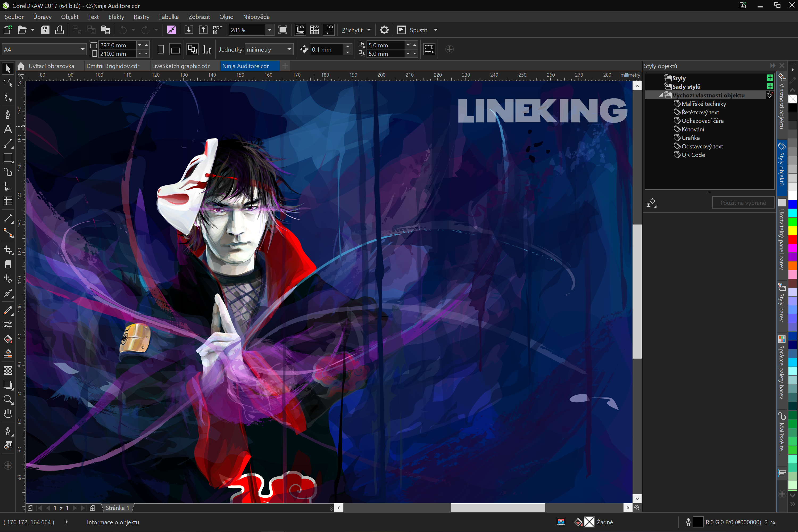Toggle All pages layout button

[x=192, y=49]
